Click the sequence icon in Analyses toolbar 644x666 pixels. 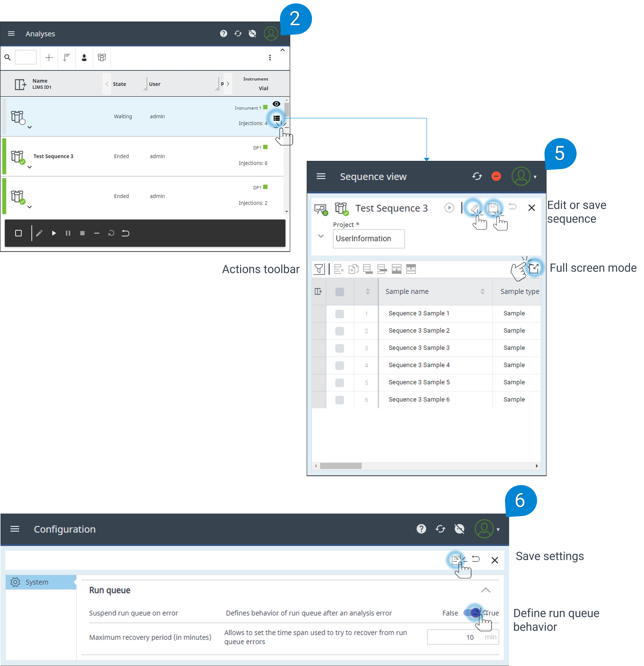click(102, 57)
